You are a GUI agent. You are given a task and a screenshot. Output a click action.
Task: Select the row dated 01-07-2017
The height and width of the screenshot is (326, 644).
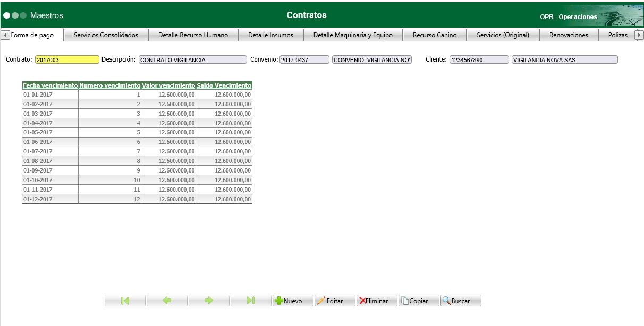[x=137, y=151]
